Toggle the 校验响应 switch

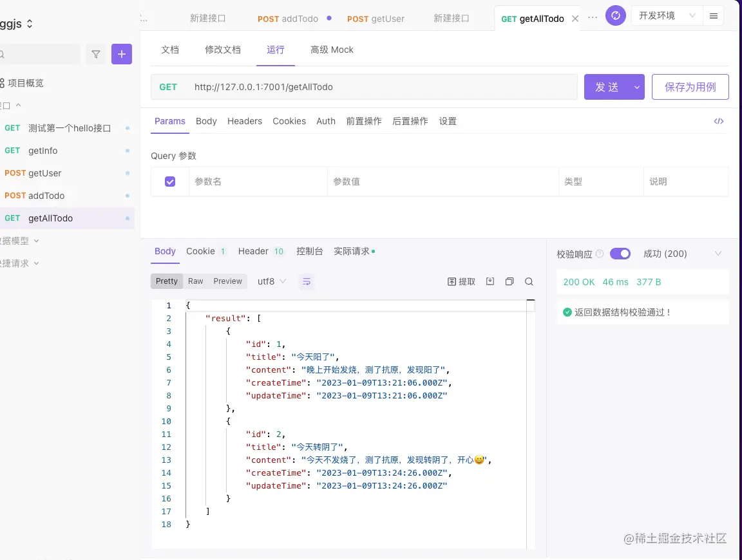[x=620, y=254]
